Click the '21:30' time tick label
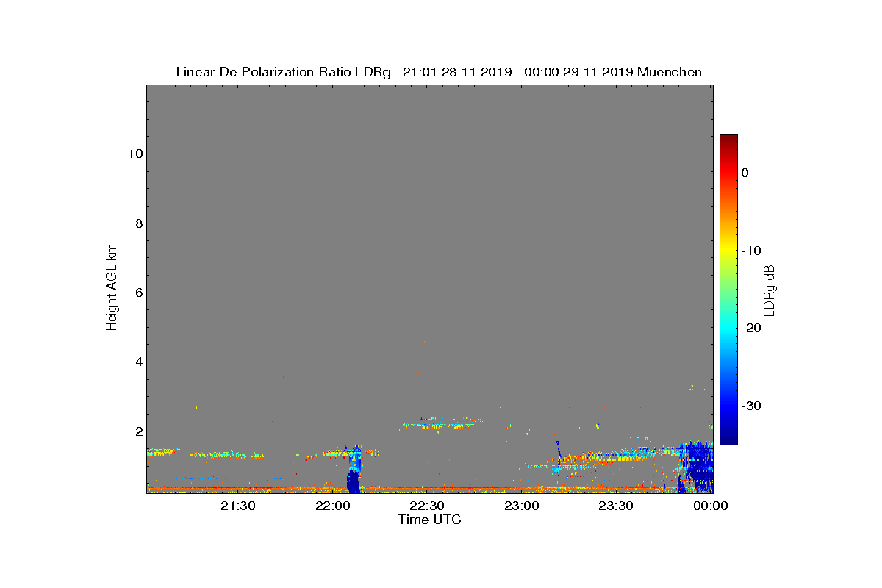The height and width of the screenshot is (588, 882). (238, 506)
